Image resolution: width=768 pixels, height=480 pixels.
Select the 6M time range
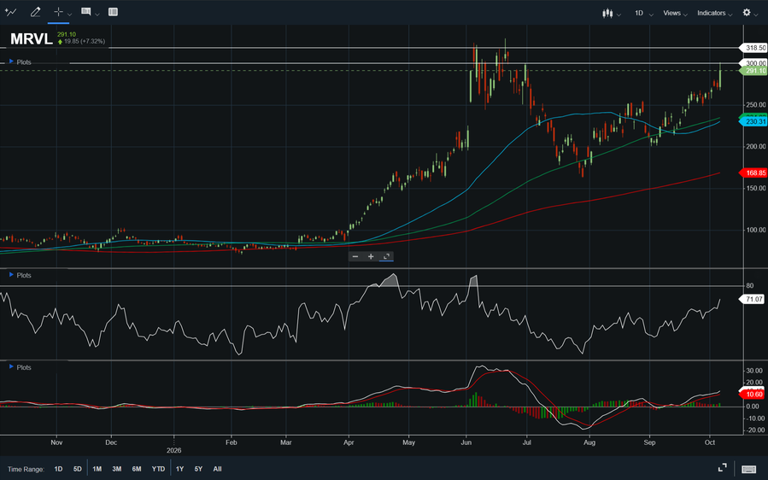click(137, 469)
